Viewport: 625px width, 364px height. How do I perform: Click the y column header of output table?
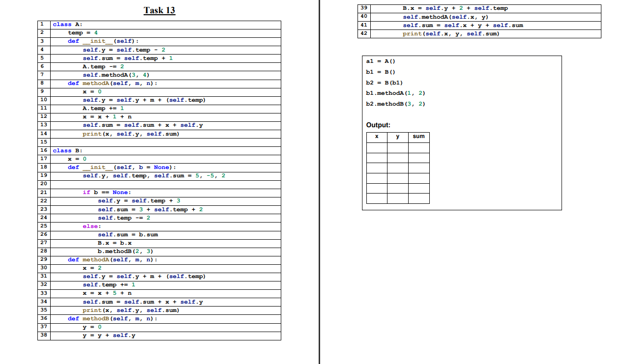398,137
